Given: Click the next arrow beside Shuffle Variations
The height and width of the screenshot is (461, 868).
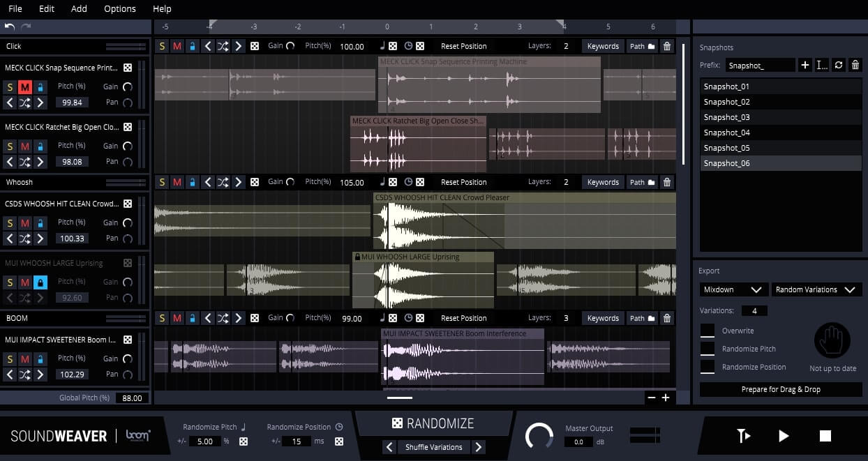Looking at the screenshot, I should (479, 447).
